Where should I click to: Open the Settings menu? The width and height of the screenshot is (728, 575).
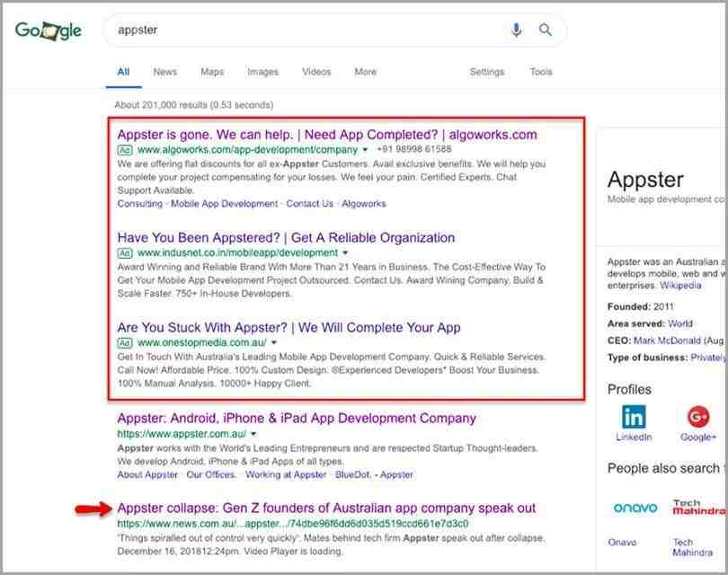[486, 72]
